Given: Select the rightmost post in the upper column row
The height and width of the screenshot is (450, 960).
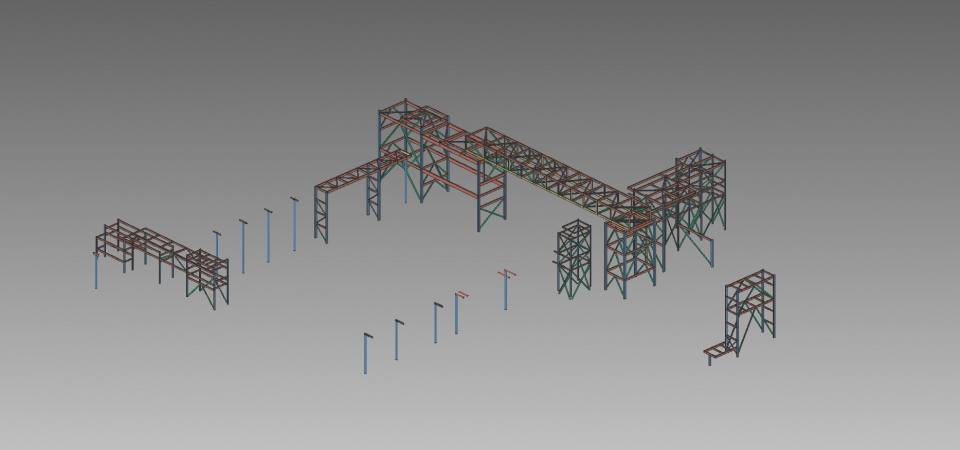Looking at the screenshot, I should 294,225.
